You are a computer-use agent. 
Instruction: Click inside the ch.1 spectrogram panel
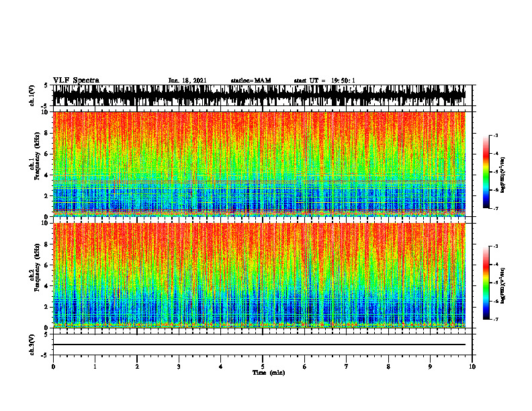coord(259,164)
